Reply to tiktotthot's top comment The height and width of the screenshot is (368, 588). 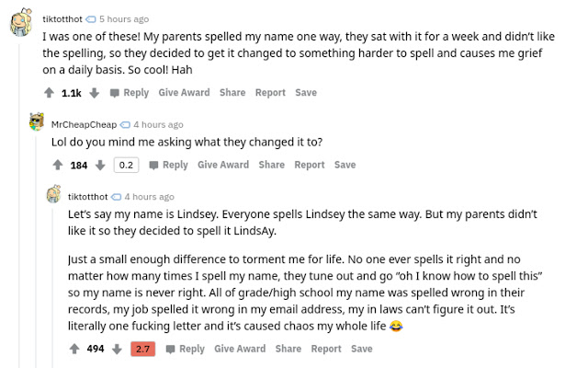[129, 93]
